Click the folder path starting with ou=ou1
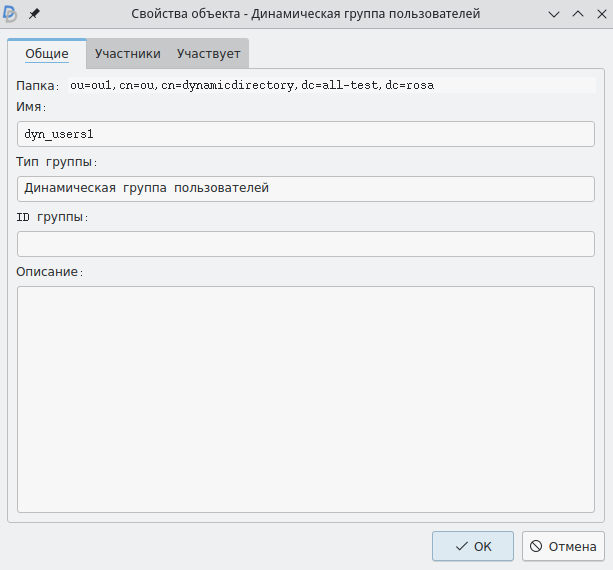This screenshot has width=613, height=570. (x=252, y=86)
